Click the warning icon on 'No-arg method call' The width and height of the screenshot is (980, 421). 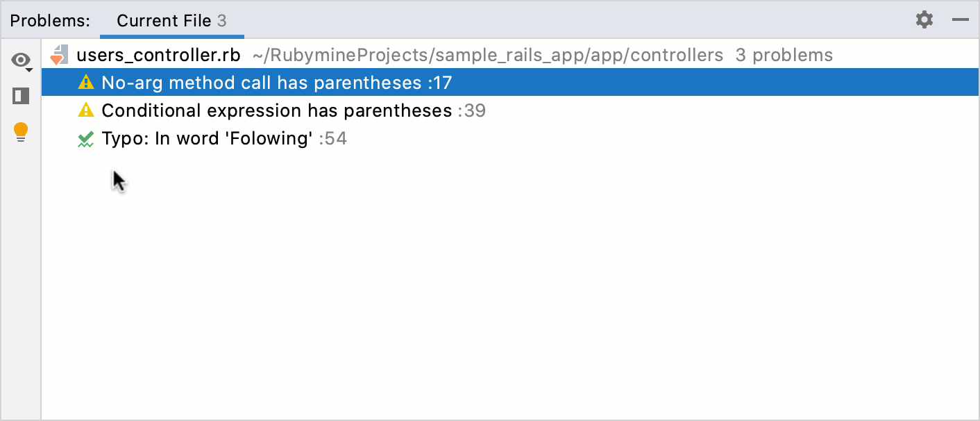coord(86,82)
